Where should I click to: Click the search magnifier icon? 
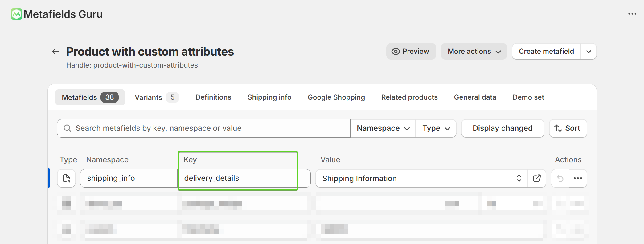coord(67,128)
